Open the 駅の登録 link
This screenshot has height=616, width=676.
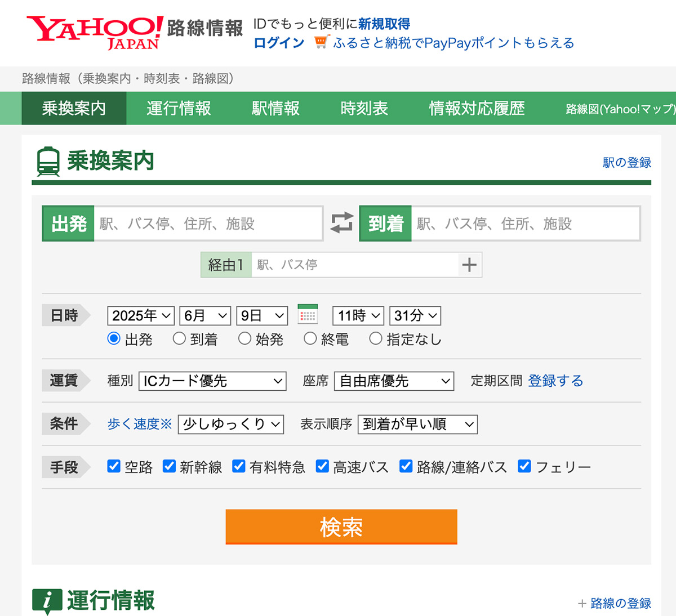(627, 163)
